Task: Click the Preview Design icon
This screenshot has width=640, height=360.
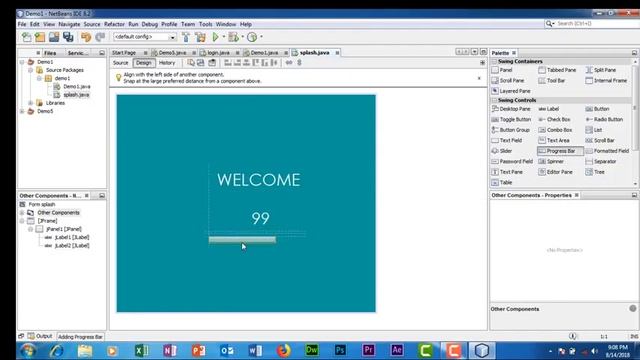Action: pyautogui.click(x=212, y=63)
